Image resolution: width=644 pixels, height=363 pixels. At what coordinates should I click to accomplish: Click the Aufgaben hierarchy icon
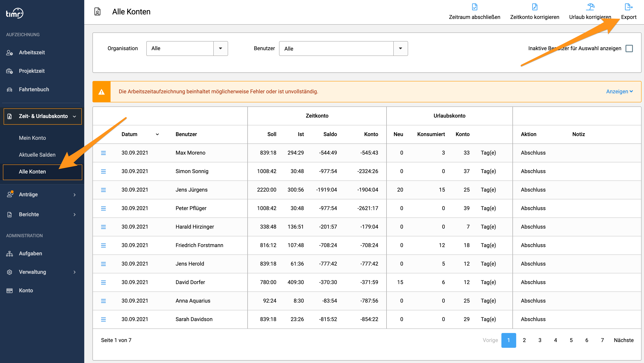(x=9, y=253)
